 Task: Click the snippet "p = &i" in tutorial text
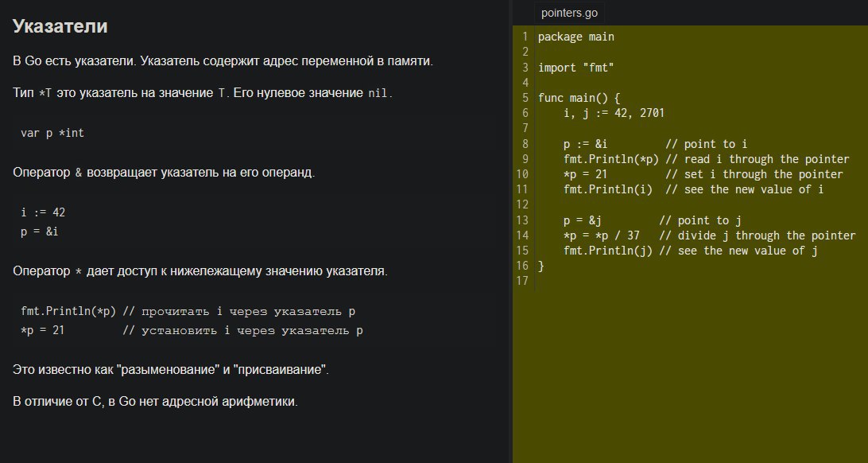point(39,231)
